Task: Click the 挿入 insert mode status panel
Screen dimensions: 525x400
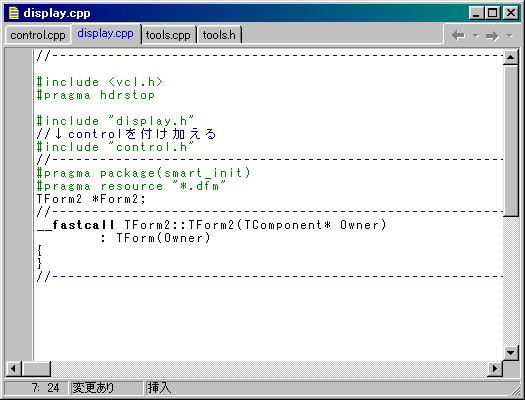Action: click(x=160, y=388)
